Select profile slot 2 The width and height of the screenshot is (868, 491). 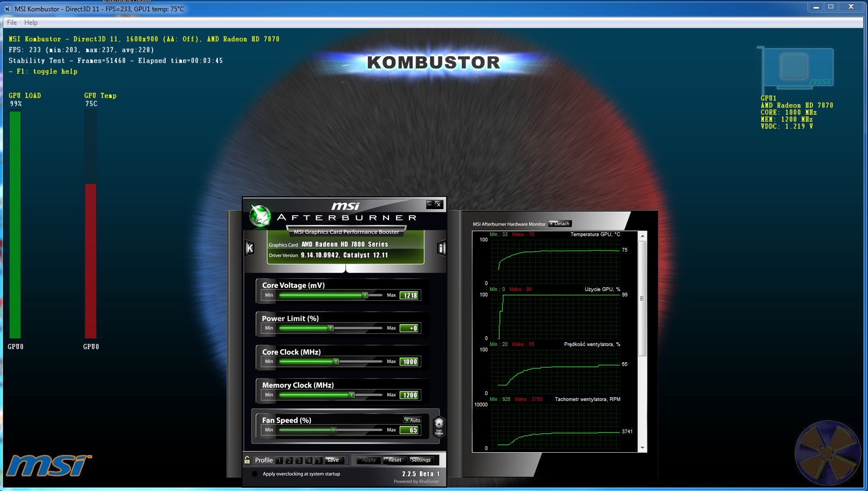[289, 460]
